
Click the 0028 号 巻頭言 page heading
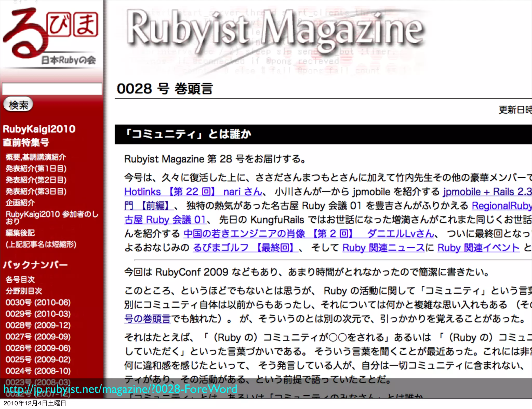pos(165,89)
